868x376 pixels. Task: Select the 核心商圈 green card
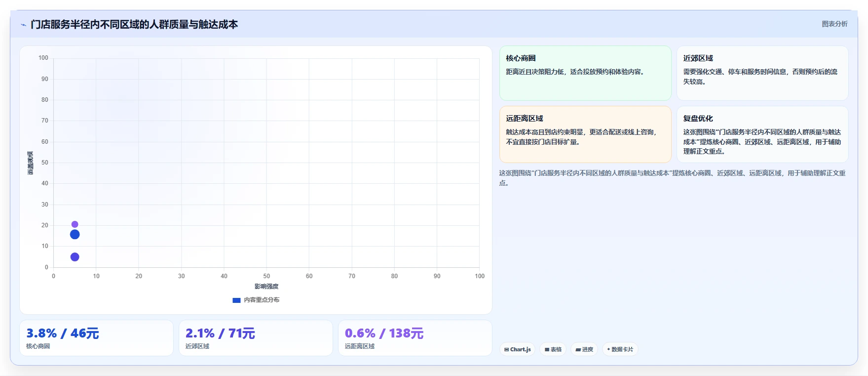click(x=585, y=73)
